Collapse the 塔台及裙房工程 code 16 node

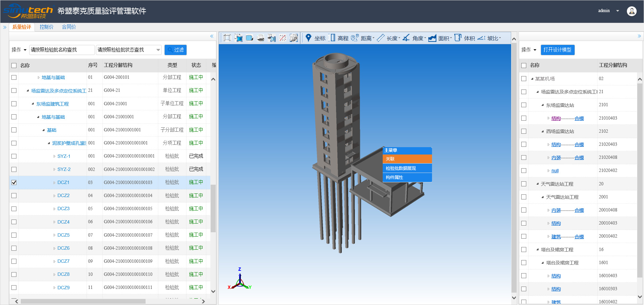[x=537, y=249]
